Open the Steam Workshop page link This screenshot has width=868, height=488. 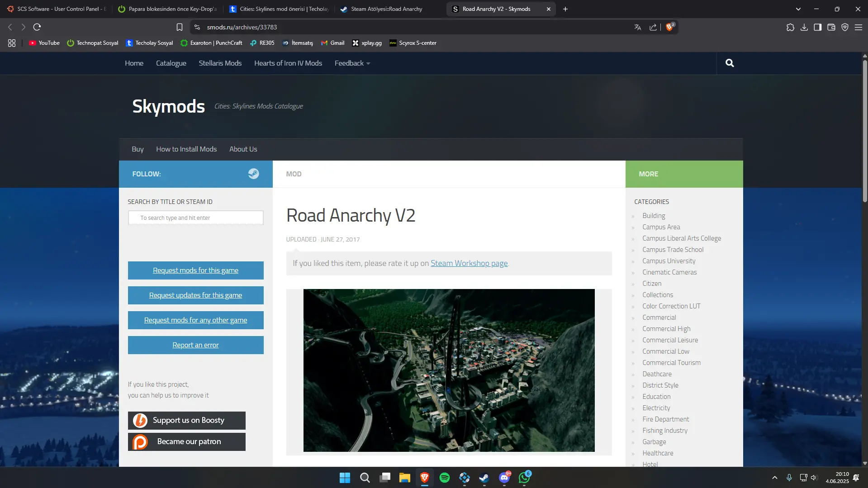[x=469, y=263]
